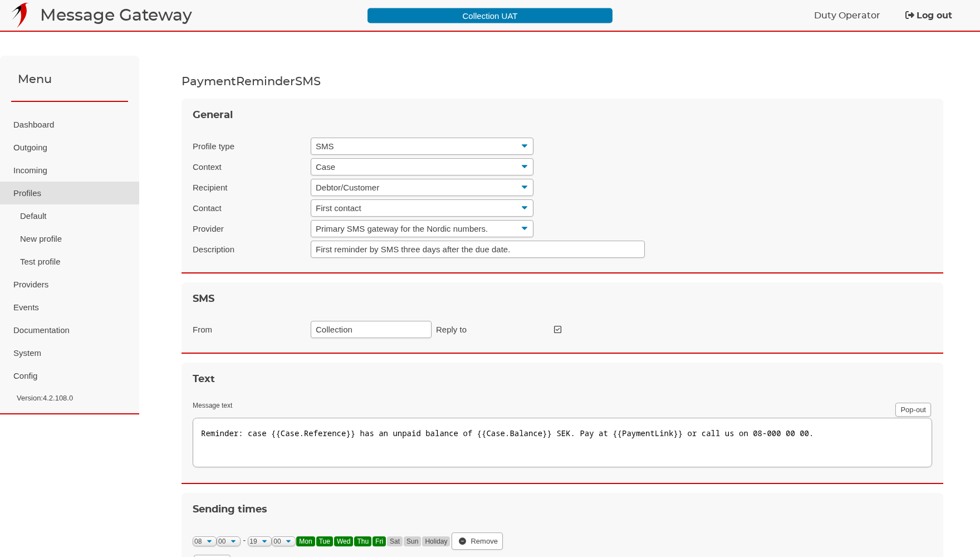The height and width of the screenshot is (557, 980).
Task: Toggle Monday sending day
Action: 306,541
